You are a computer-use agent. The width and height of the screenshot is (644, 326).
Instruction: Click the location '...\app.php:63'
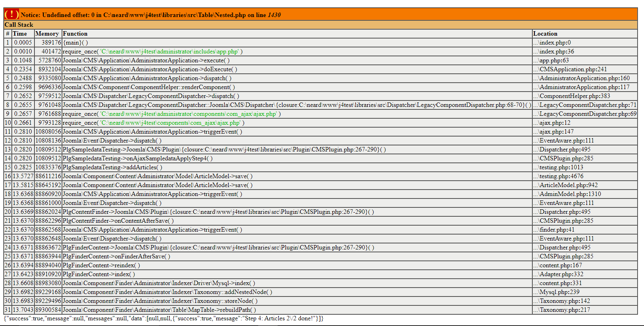click(x=551, y=60)
